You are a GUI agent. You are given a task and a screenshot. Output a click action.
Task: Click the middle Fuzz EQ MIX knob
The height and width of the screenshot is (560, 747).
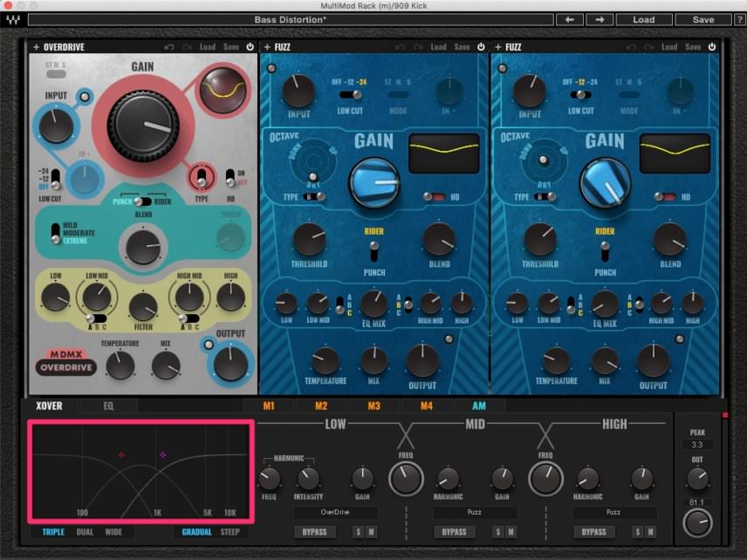374,304
